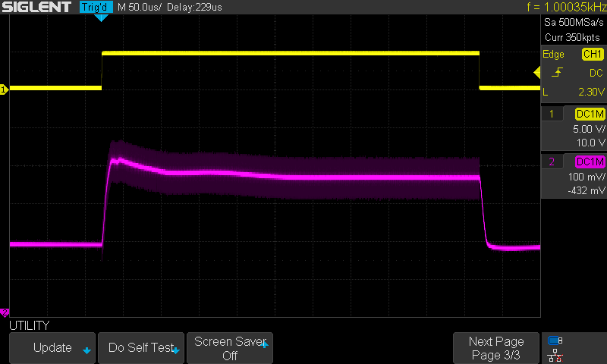
Task: Click the UTILITY menu title
Action: pos(30,326)
